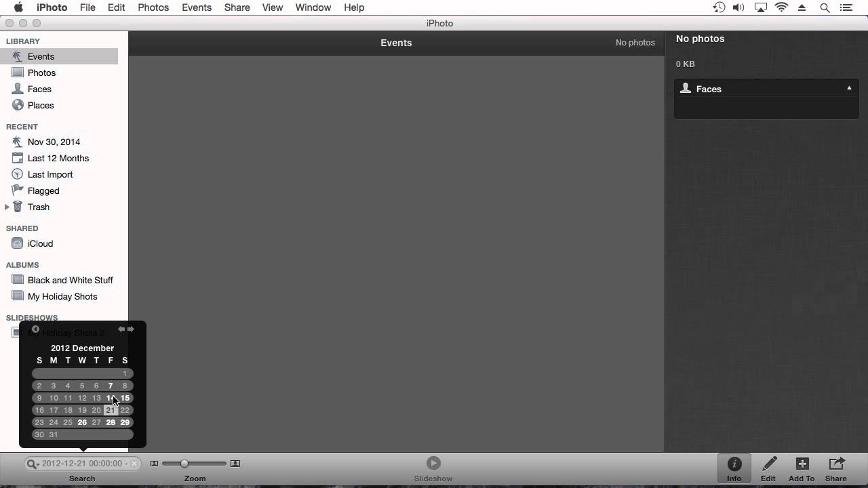Switch calendar to year view with the circled arrow
The height and width of the screenshot is (488, 868).
point(35,329)
